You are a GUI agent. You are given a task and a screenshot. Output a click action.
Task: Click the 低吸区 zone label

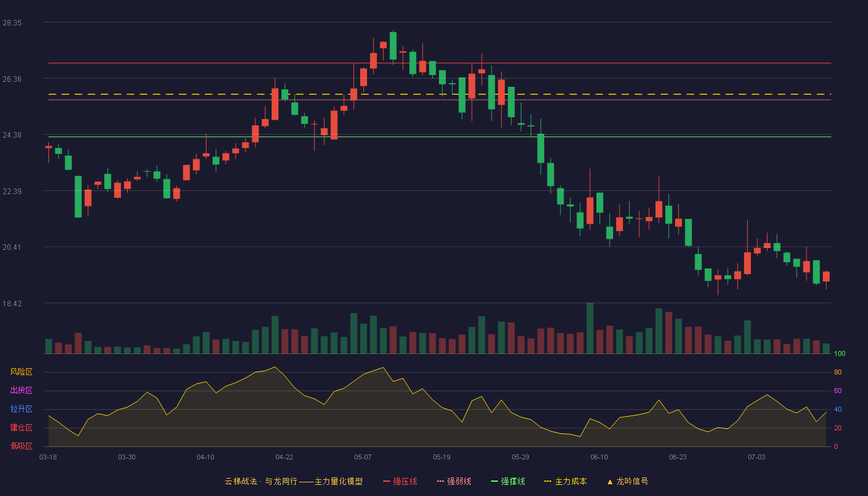21,446
